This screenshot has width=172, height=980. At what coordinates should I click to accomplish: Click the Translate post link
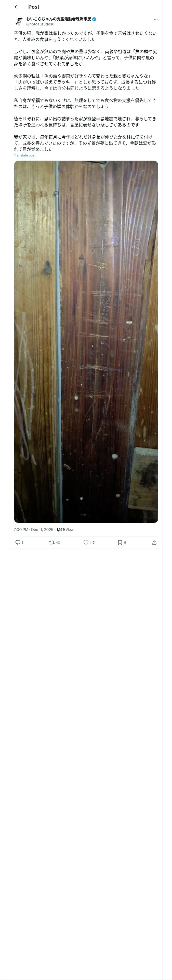pos(25,155)
